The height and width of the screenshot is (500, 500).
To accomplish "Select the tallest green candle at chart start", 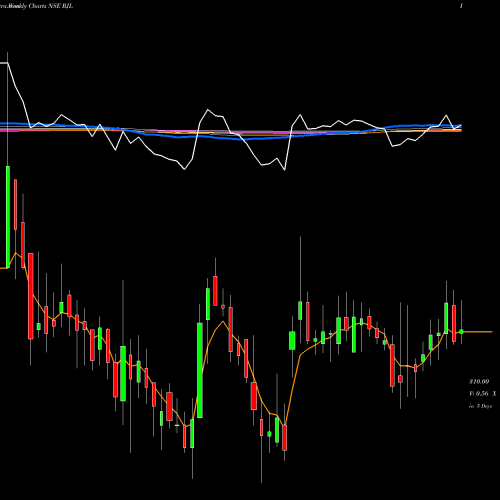I will 8,217.
